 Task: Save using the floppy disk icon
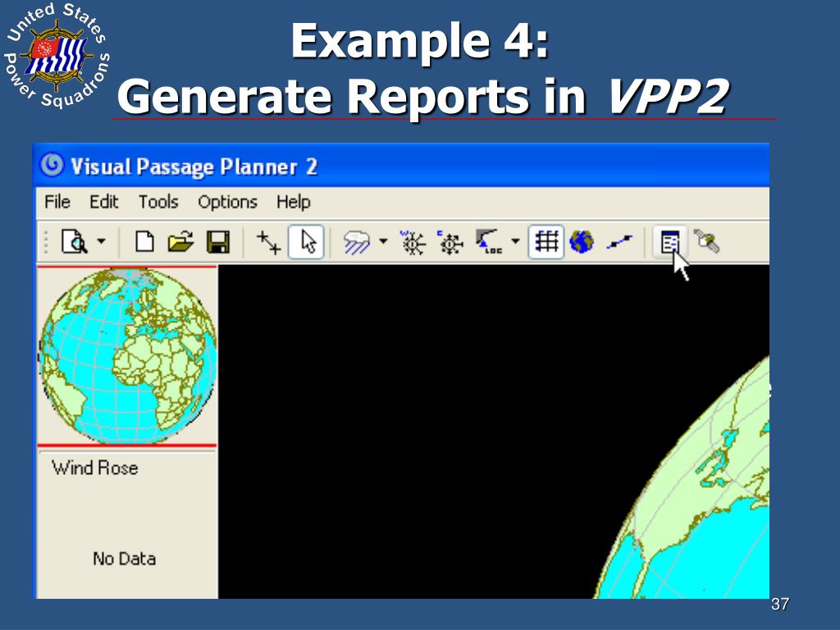[x=218, y=242]
